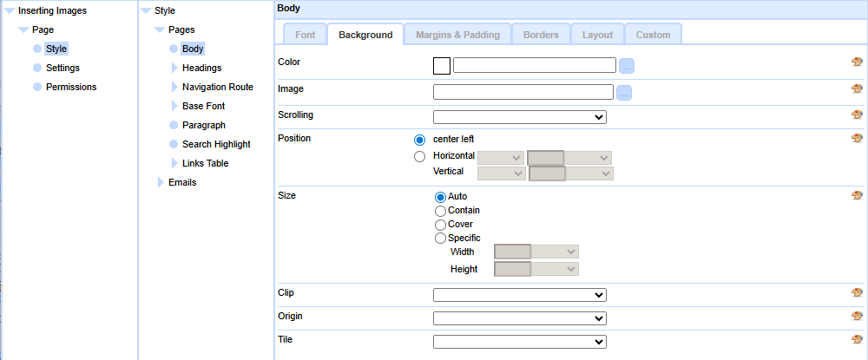
Task: Click the palette icon in the Image row
Action: coord(857,88)
